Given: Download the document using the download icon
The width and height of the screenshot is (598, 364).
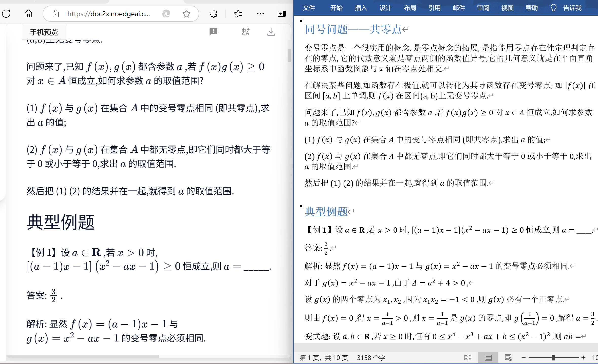Looking at the screenshot, I should [271, 32].
